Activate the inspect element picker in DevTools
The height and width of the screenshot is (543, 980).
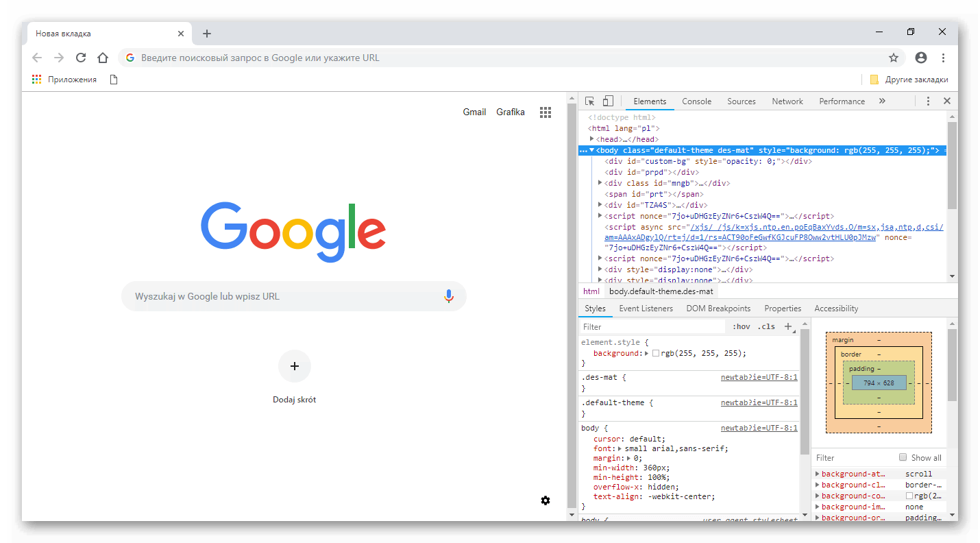tap(590, 101)
